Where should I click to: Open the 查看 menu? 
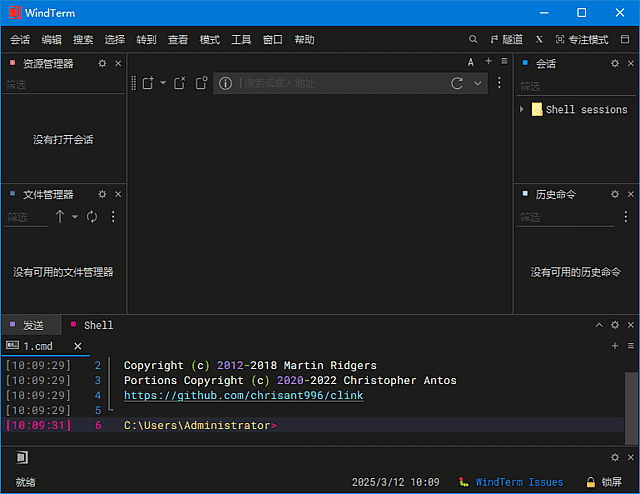point(178,40)
